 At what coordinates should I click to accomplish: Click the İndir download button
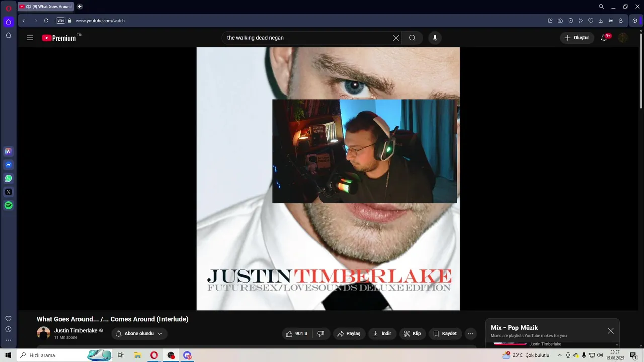click(x=382, y=333)
